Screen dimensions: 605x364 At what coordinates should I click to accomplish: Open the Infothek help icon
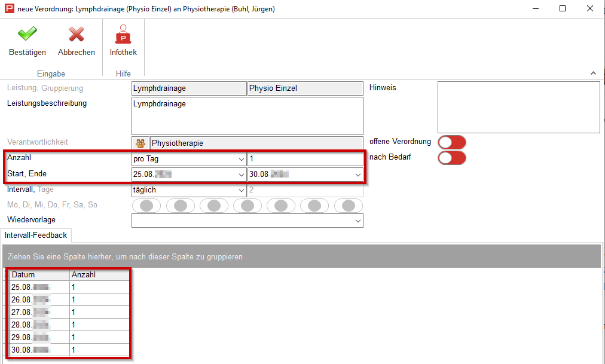point(123,34)
